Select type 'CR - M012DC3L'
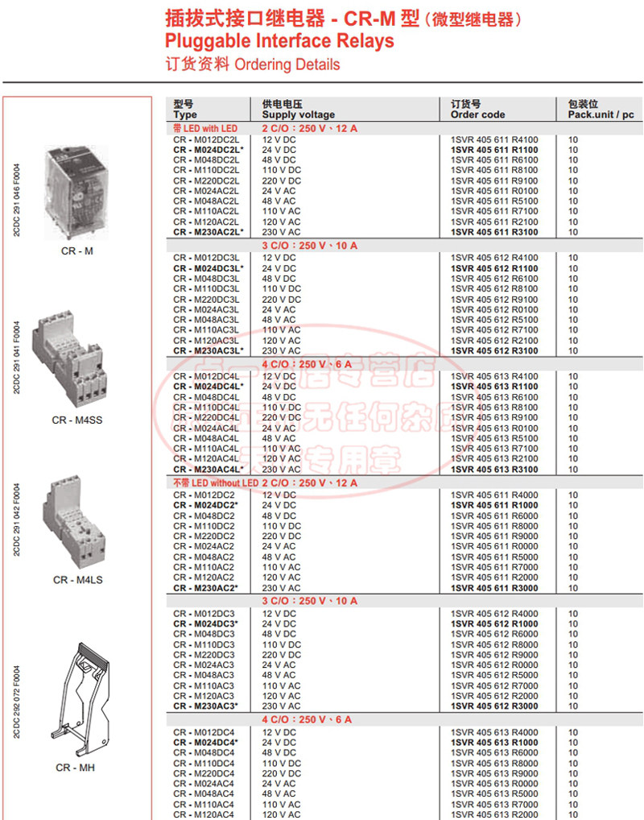The width and height of the screenshot is (644, 820). 206,258
